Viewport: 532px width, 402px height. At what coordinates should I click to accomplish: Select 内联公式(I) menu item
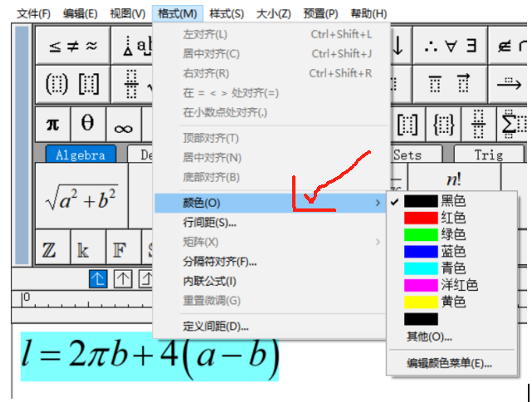coord(270,281)
